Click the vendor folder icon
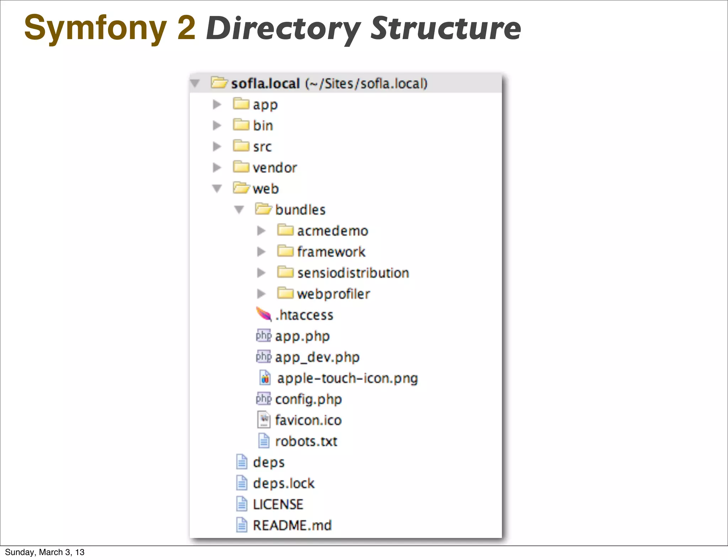The width and height of the screenshot is (728, 560). (241, 166)
